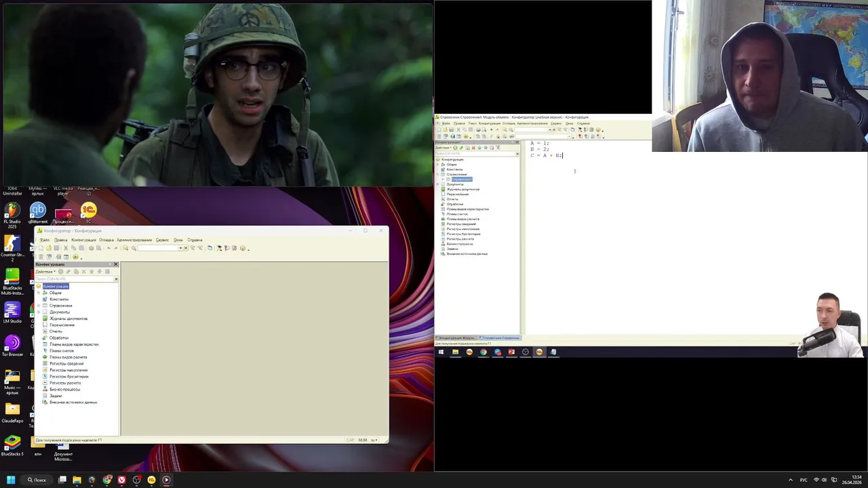Select highlighted Справочник1 in module editor tree
Viewport: 868px width, 488px height.
[x=462, y=179]
